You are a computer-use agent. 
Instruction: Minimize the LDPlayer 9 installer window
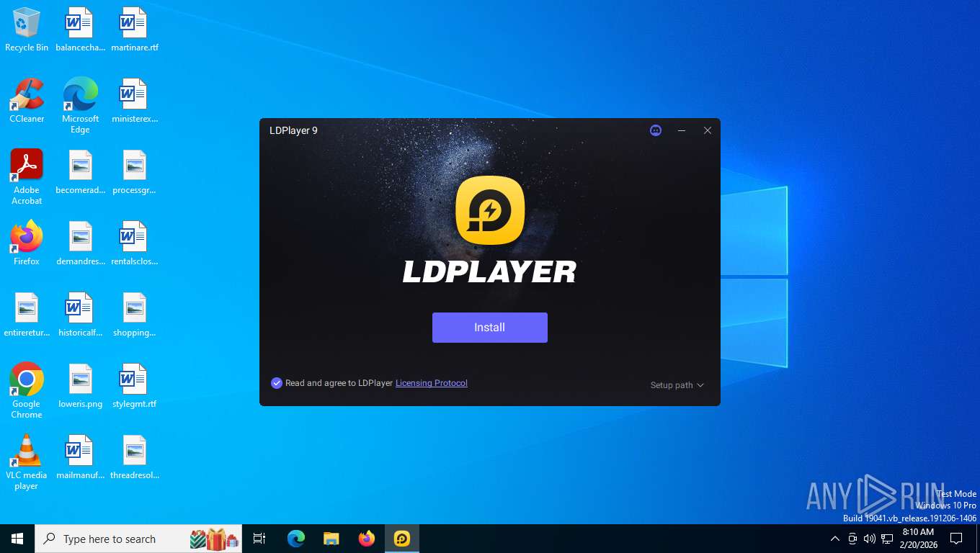[x=682, y=130]
